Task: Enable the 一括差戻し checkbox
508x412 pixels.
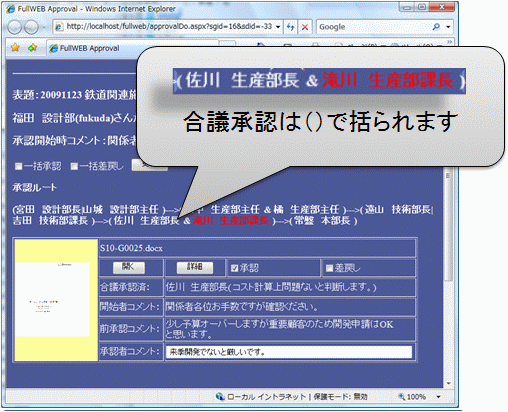Action: point(74,166)
